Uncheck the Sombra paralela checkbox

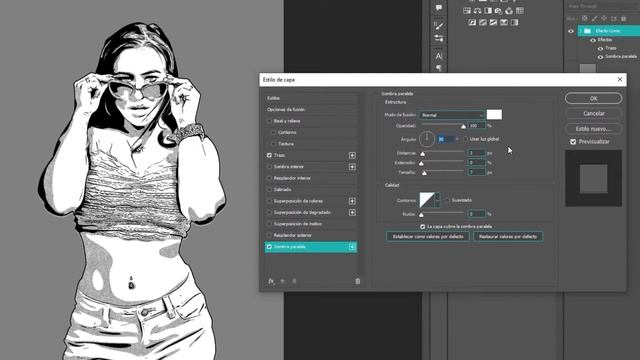click(x=269, y=247)
